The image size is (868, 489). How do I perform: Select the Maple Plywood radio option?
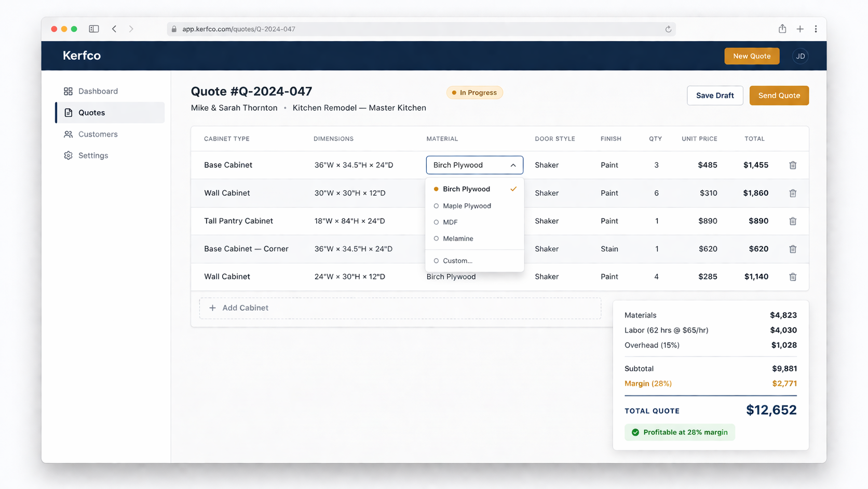click(x=466, y=206)
